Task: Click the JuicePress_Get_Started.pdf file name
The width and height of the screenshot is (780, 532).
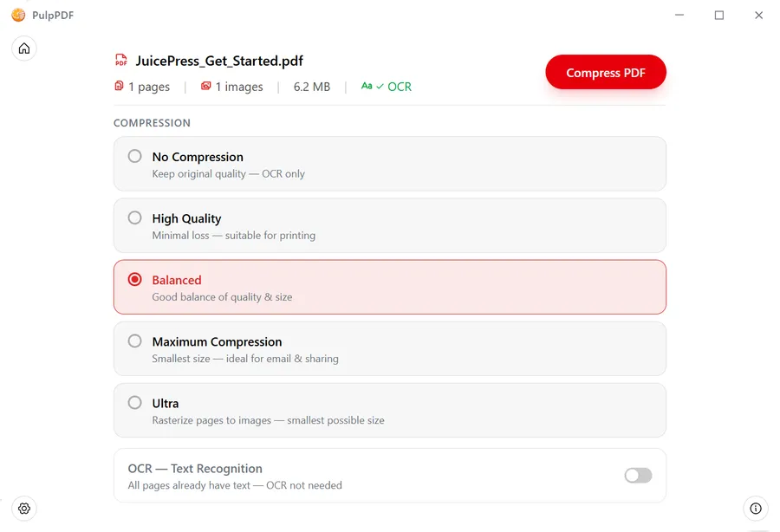Action: [x=219, y=61]
